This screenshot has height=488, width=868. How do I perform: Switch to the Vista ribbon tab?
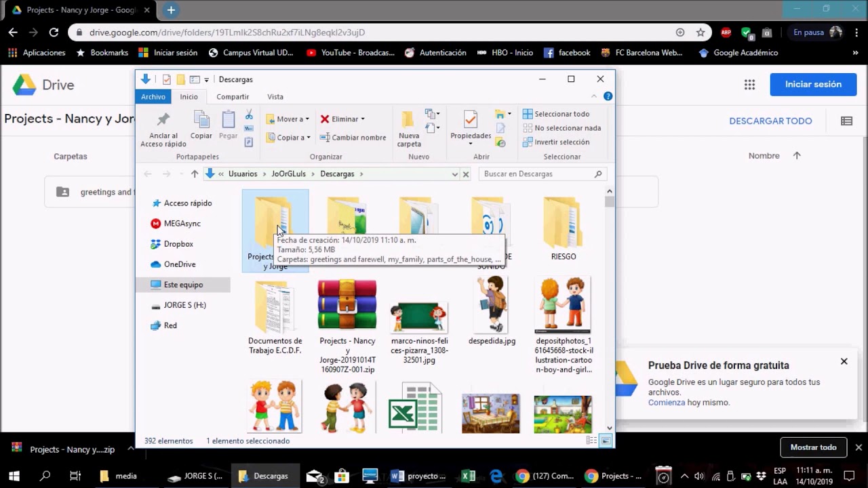tap(275, 97)
